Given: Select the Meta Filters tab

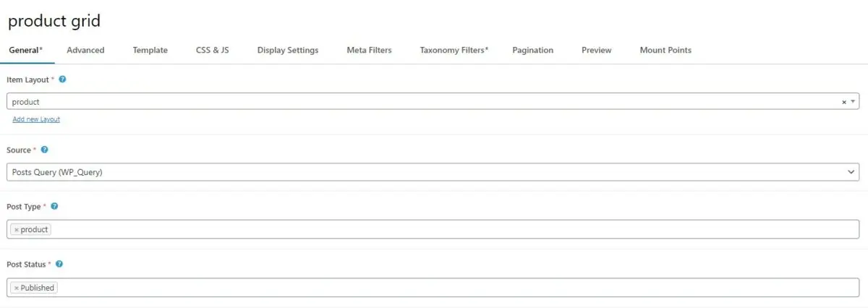Looking at the screenshot, I should (369, 51).
